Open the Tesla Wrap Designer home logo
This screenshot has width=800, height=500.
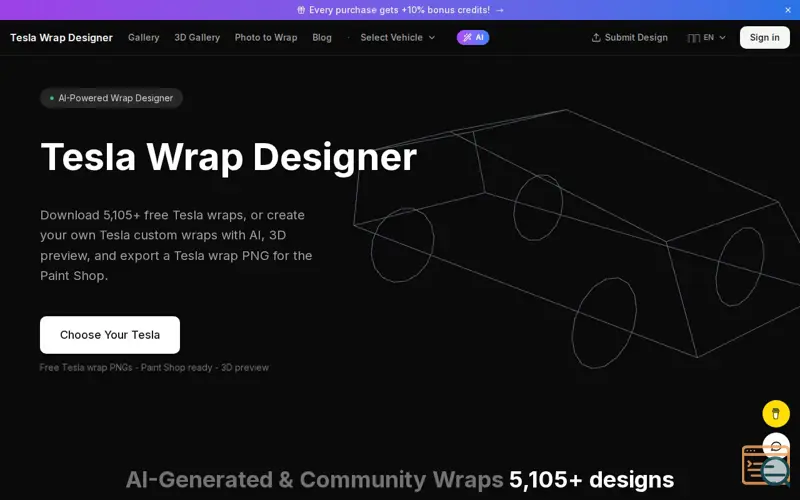[61, 38]
